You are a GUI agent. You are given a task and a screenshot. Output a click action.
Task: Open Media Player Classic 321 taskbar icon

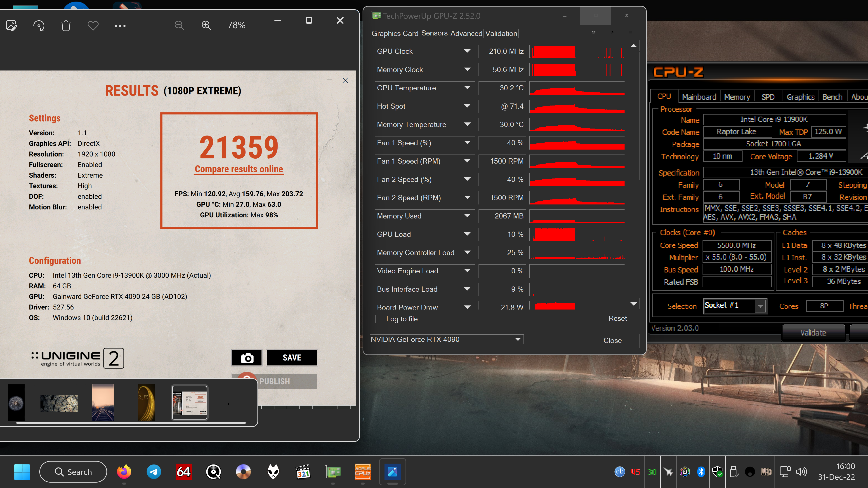click(x=303, y=472)
